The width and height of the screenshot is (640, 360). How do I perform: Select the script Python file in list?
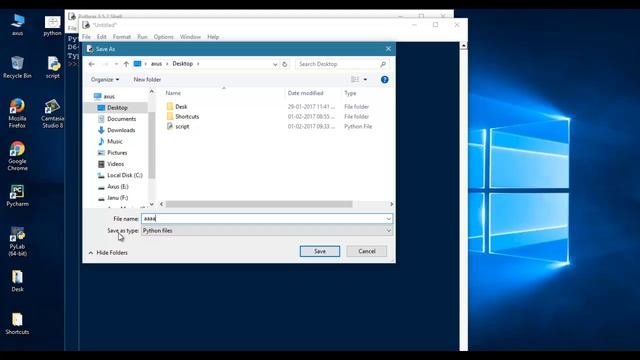pyautogui.click(x=178, y=127)
